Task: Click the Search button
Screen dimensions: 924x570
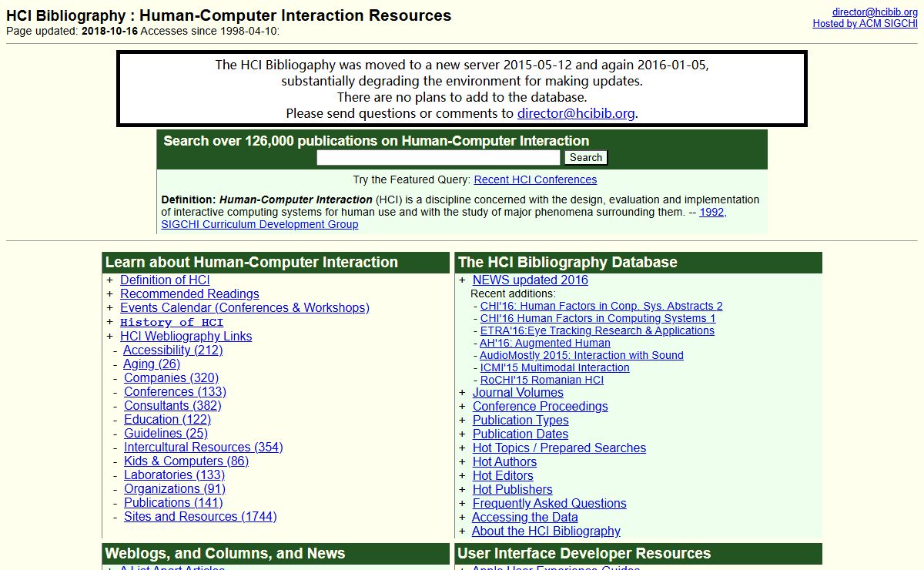Action: point(586,158)
